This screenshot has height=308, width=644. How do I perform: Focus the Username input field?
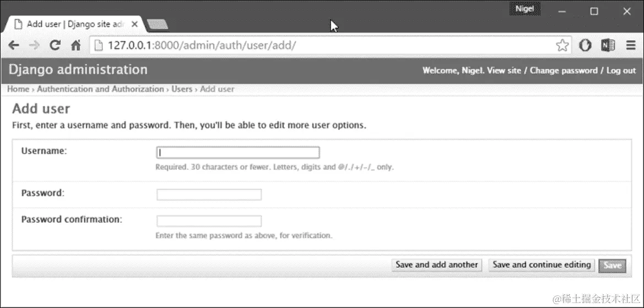(x=238, y=153)
